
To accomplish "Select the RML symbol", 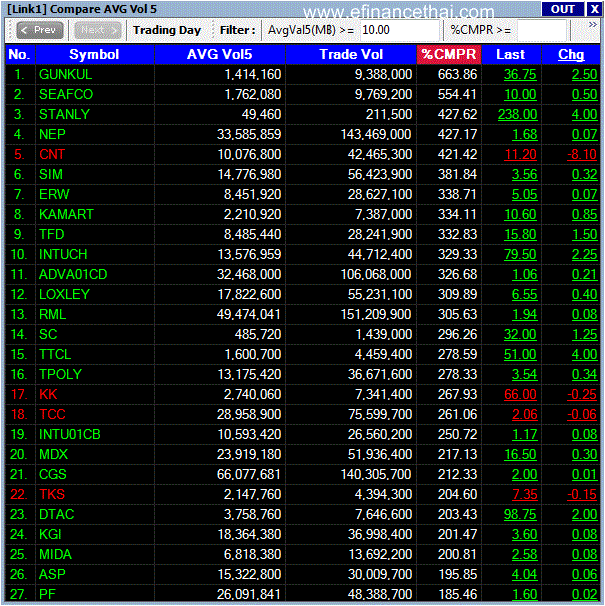I will tap(52, 314).
